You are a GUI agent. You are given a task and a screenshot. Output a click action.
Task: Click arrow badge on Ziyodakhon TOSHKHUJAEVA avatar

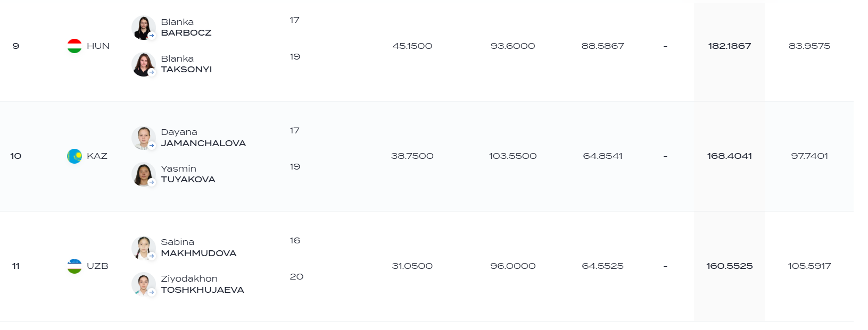pos(152,292)
